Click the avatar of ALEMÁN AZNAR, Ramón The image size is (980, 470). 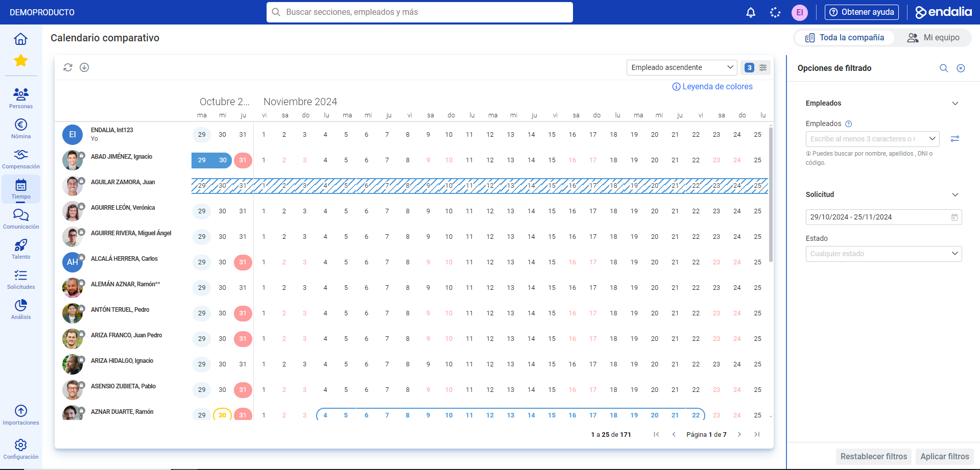pos(73,288)
